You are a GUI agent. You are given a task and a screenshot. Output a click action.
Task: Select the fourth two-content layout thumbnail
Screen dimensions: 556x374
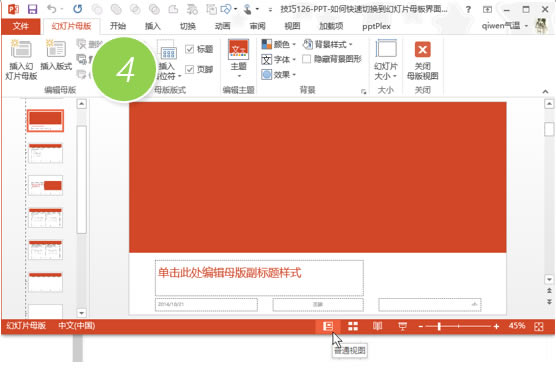(45, 218)
